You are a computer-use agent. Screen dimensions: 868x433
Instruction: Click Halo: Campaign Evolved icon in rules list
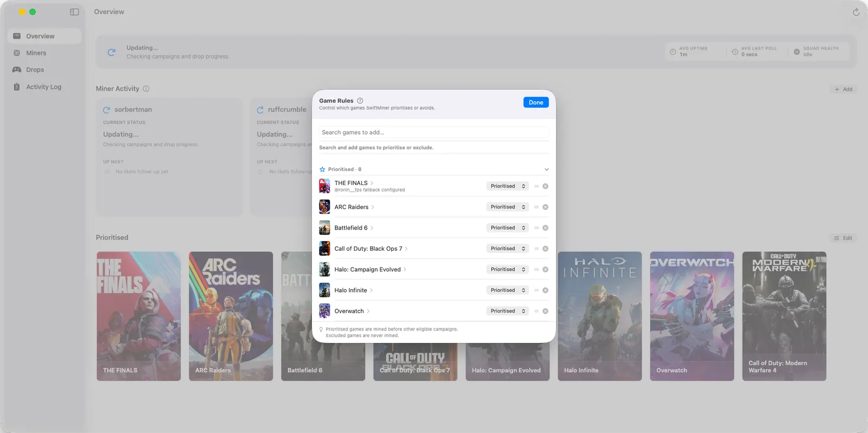324,269
